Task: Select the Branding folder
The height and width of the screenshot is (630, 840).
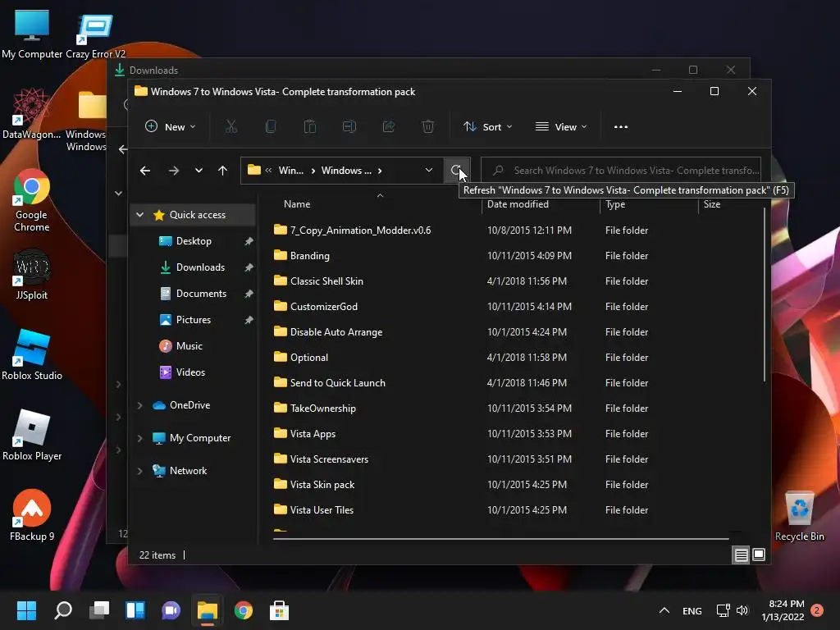Action: (x=309, y=256)
